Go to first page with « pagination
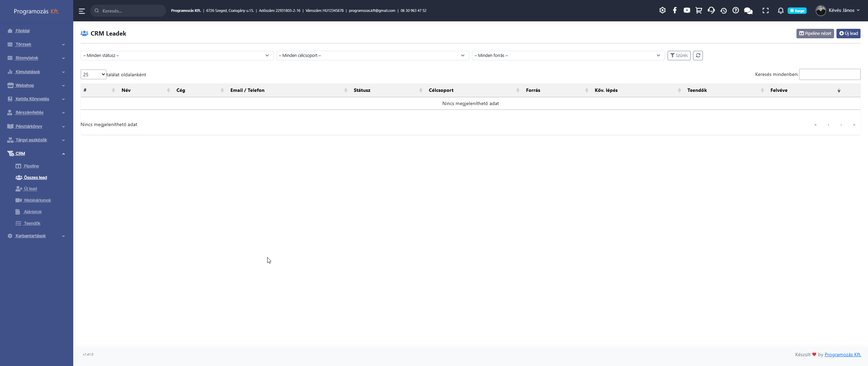Viewport: 868px width, 366px height. pyautogui.click(x=815, y=125)
